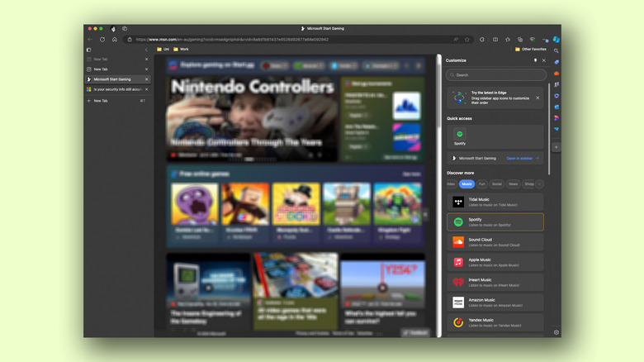
Task: Add Yandex Music to sidebar
Action: pyautogui.click(x=495, y=322)
